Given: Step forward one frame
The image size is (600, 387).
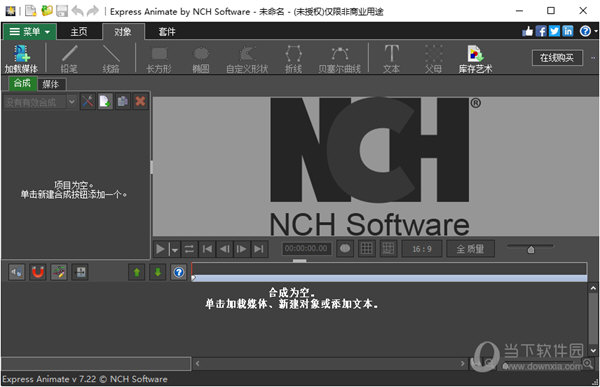Looking at the screenshot, I should (x=242, y=249).
